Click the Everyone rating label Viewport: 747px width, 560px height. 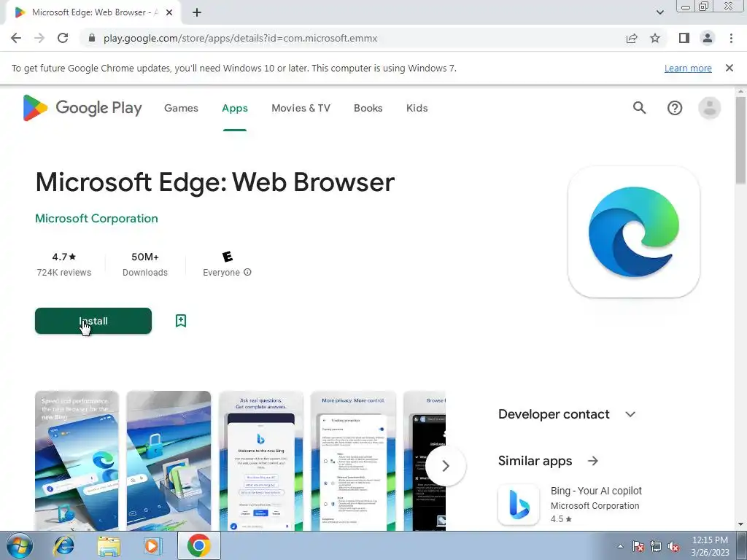222,273
